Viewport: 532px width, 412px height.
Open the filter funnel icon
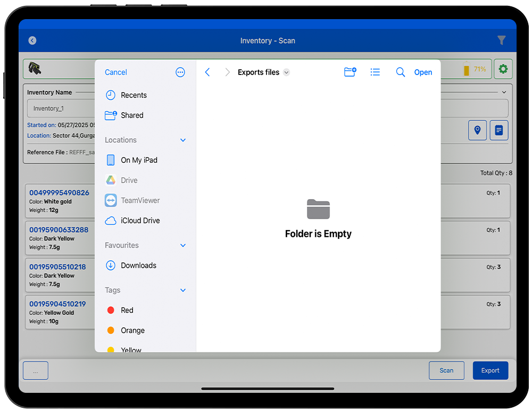click(501, 40)
